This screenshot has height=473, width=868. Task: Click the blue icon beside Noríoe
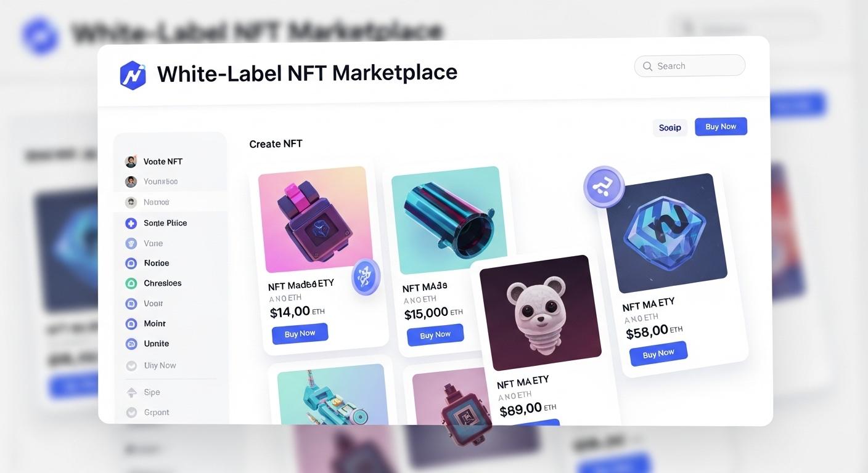point(131,263)
